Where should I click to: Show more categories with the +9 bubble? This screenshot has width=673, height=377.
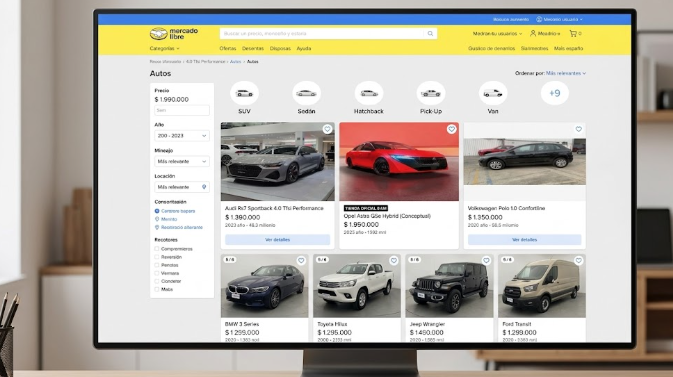tap(555, 93)
